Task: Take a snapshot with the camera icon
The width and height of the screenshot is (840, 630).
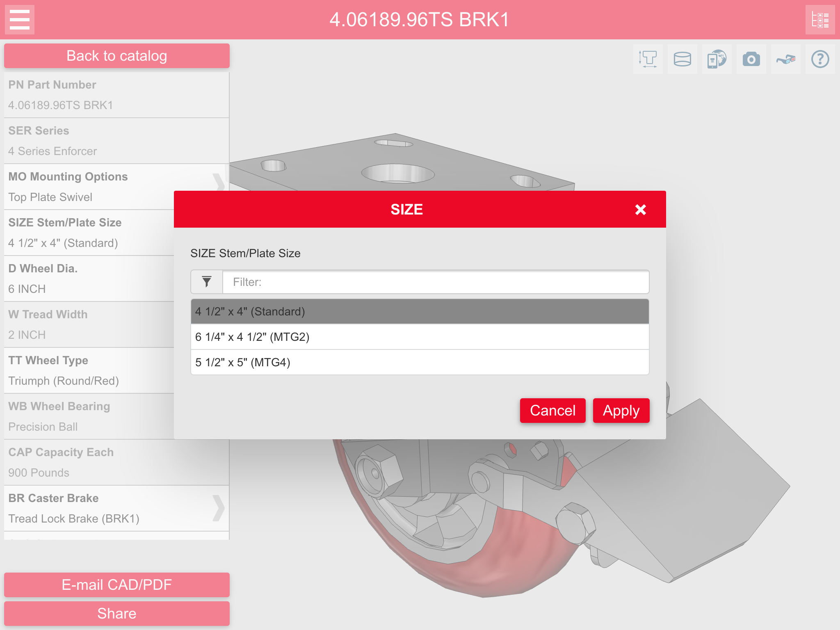Action: [751, 59]
